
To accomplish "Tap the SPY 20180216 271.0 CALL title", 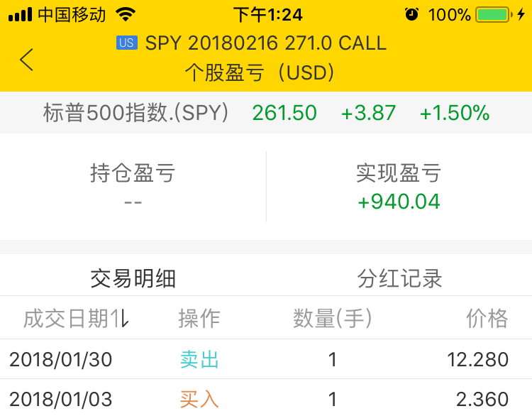I will pos(266,43).
